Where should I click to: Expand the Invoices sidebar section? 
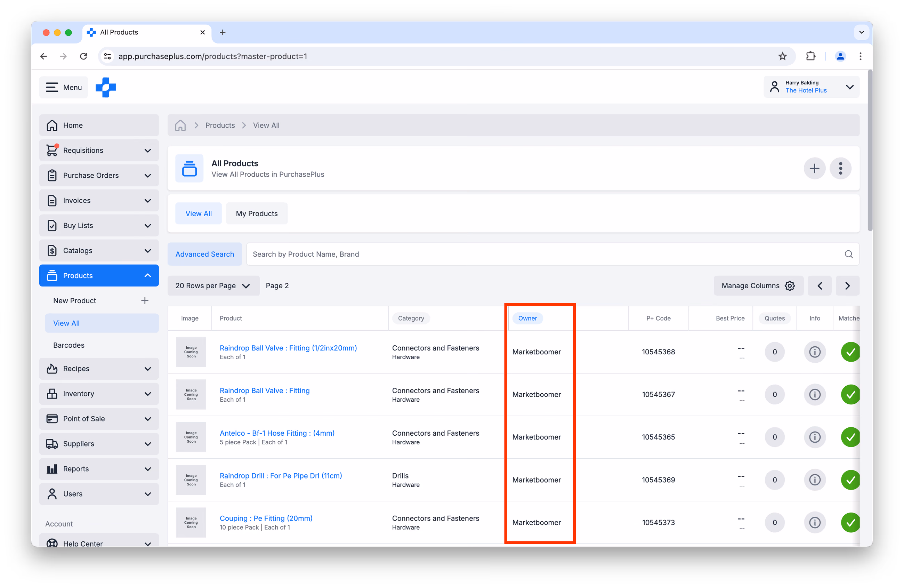[x=99, y=201]
